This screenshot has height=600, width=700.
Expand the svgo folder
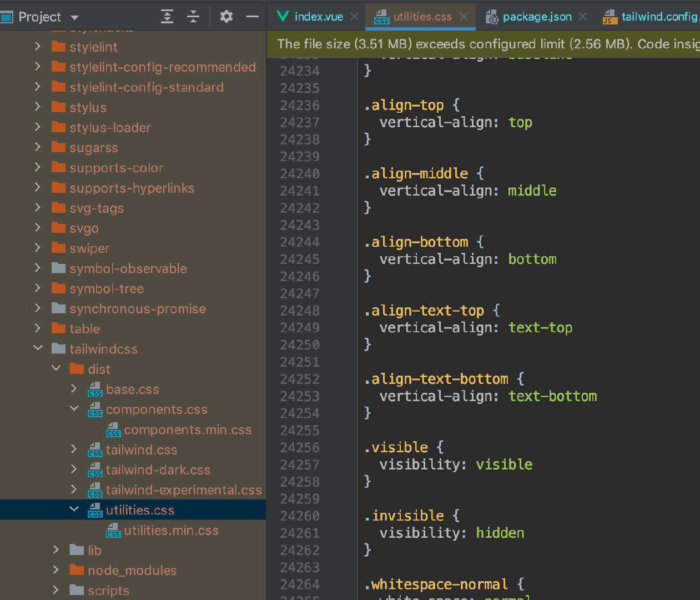coord(38,228)
